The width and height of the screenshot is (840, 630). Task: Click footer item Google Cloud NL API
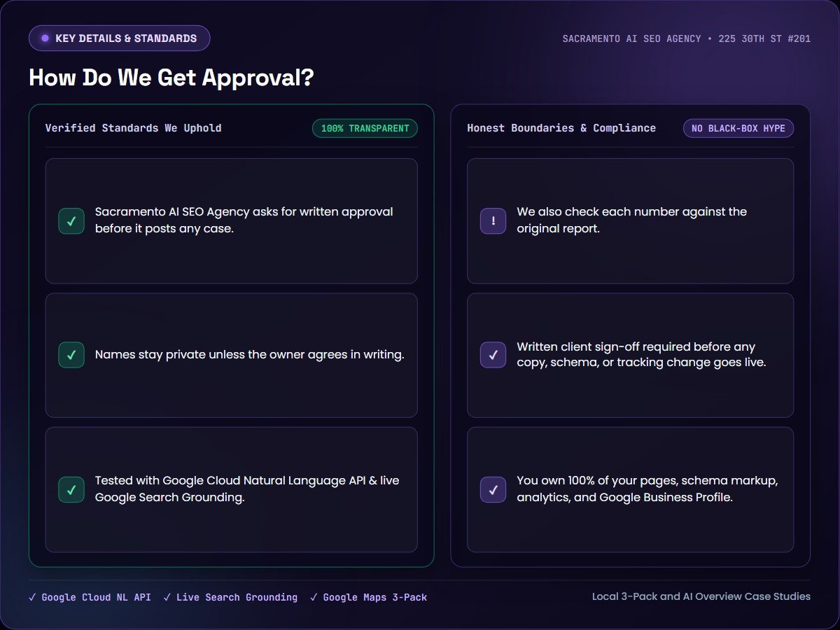coord(90,597)
